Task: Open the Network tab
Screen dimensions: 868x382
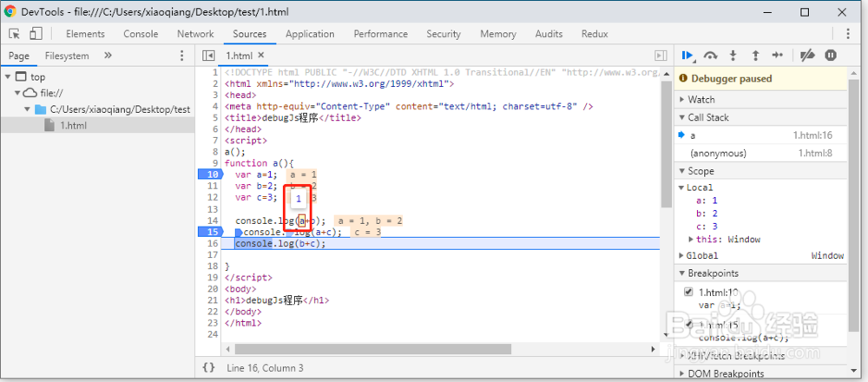Action: pyautogui.click(x=195, y=34)
